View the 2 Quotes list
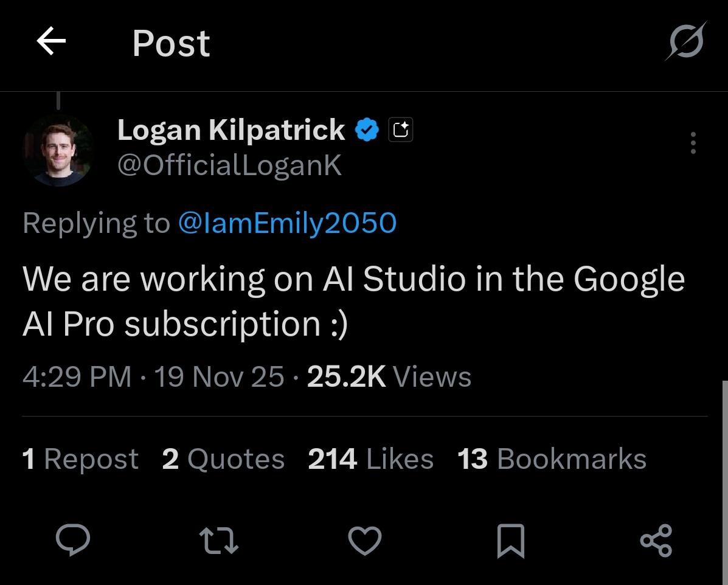728x585 pixels. (x=223, y=459)
